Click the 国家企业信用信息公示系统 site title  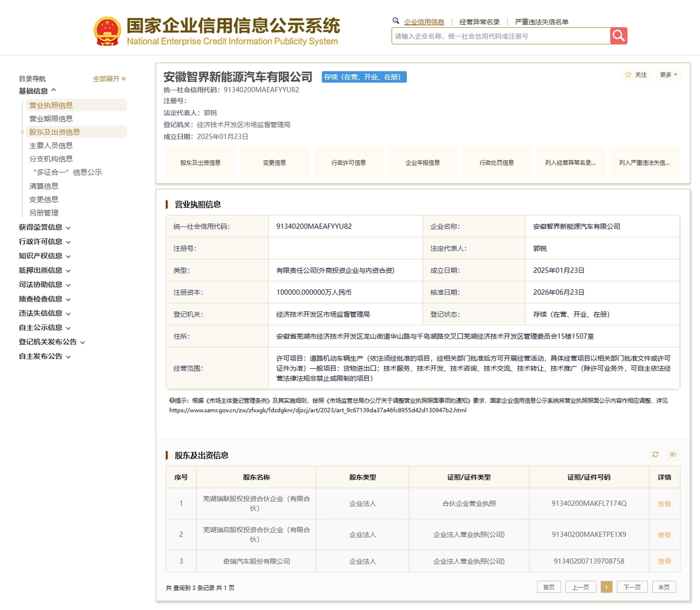pos(233,25)
